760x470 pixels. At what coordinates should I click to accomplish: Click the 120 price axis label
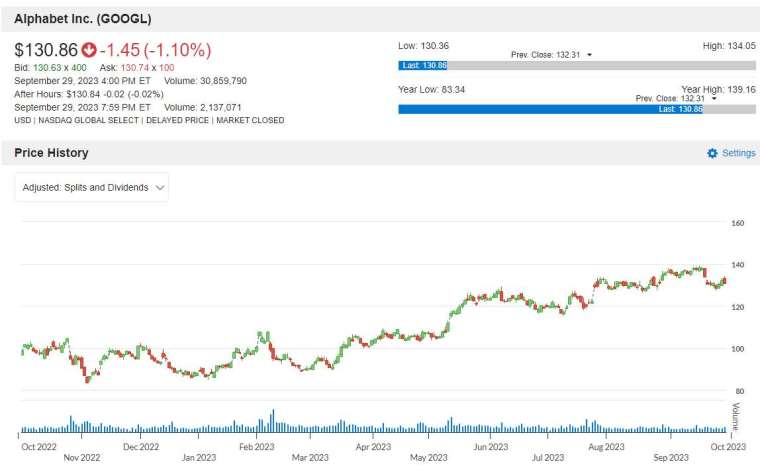pyautogui.click(x=738, y=307)
